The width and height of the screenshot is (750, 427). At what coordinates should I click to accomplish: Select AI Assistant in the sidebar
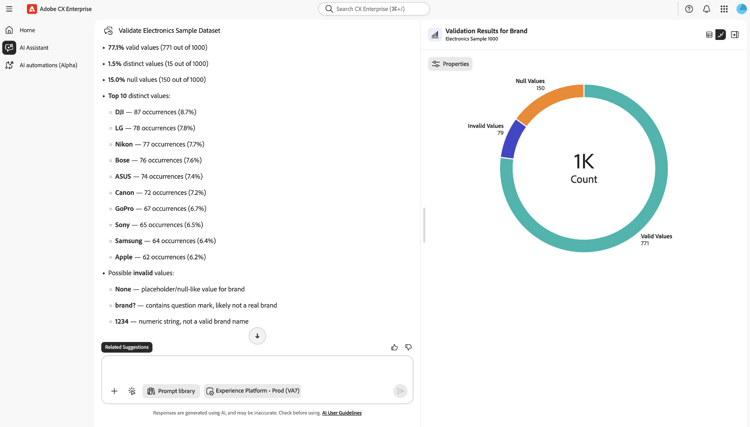tap(34, 48)
